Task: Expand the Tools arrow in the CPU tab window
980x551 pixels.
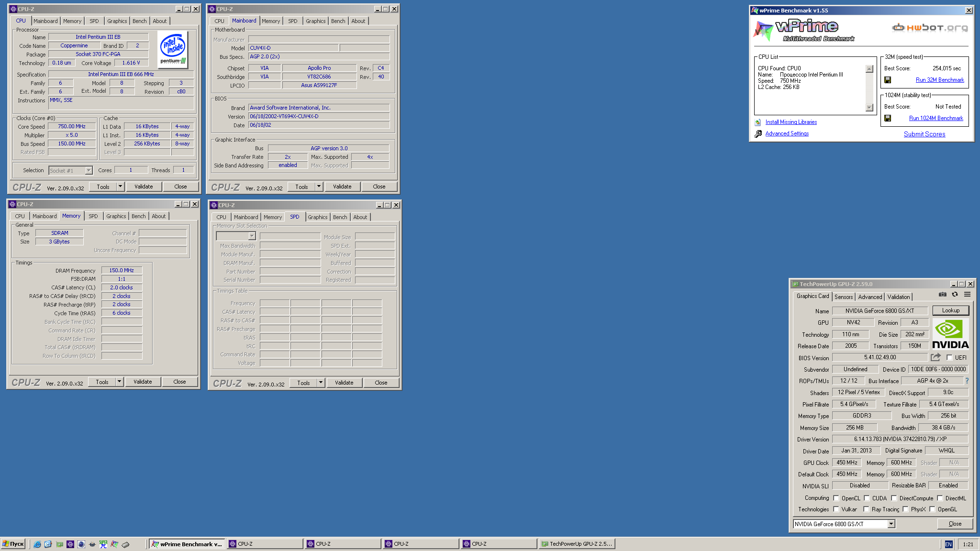Action: (x=120, y=187)
